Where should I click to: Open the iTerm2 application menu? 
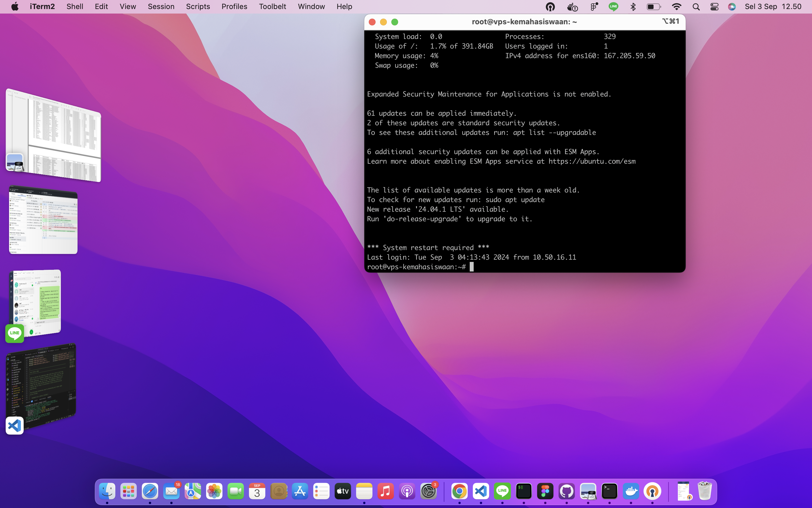point(42,6)
